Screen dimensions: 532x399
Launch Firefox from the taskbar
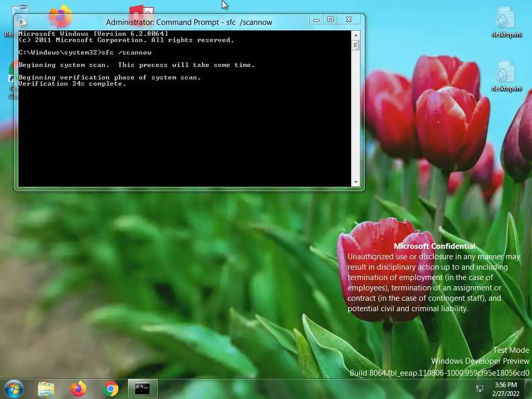(x=78, y=389)
